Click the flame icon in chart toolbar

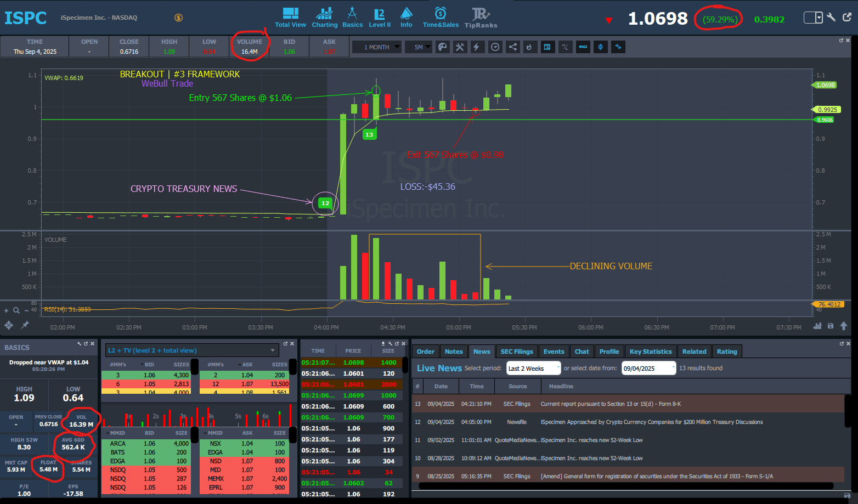pyautogui.click(x=529, y=47)
